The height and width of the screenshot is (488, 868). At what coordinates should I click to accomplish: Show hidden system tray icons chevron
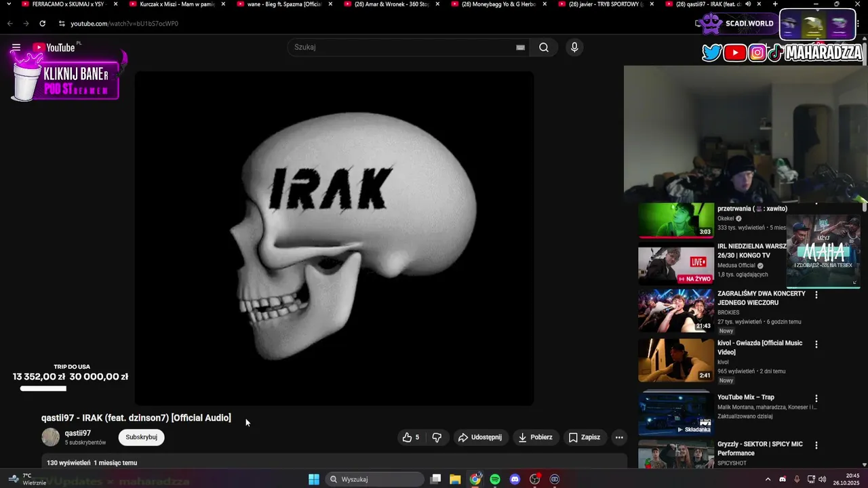point(768,479)
